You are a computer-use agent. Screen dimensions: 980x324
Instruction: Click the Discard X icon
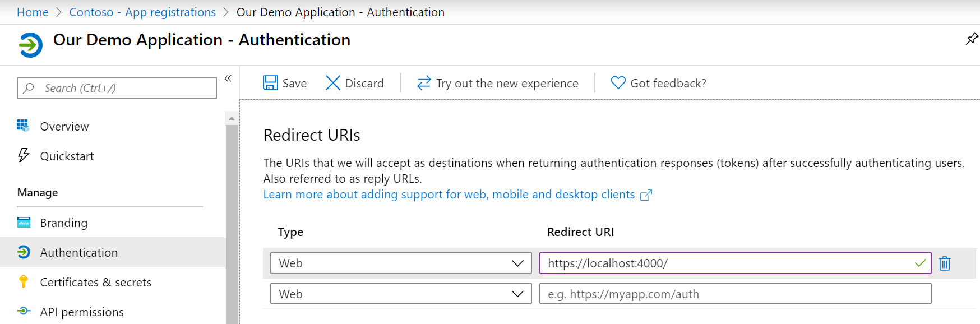click(333, 83)
